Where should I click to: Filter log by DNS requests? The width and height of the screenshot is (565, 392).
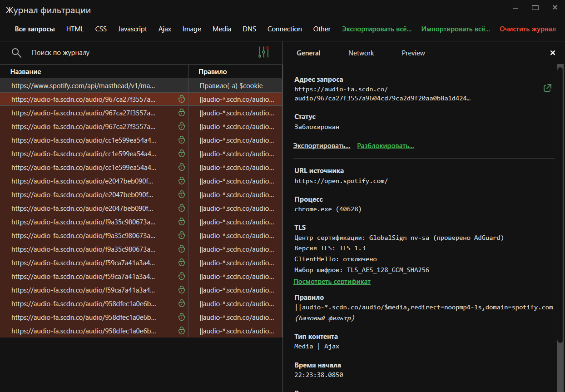pyautogui.click(x=249, y=29)
